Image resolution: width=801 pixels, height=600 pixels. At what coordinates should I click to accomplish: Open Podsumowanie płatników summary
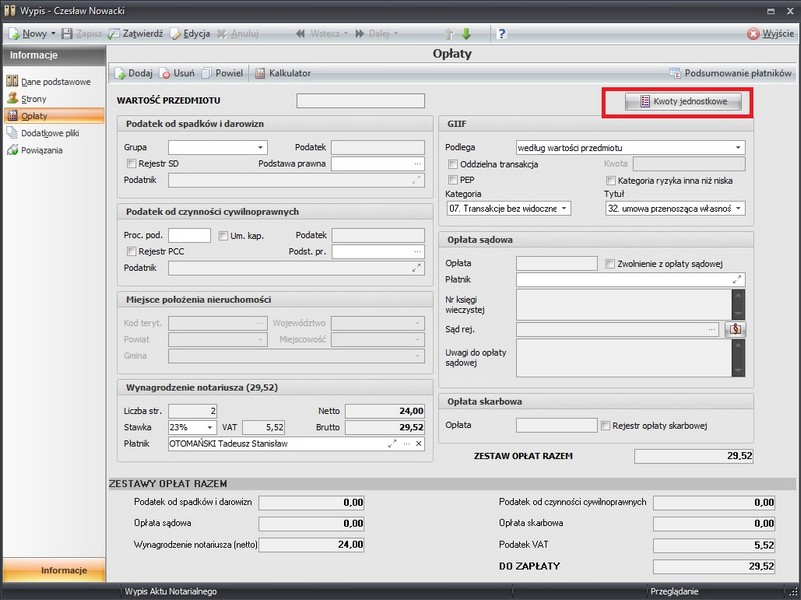732,73
